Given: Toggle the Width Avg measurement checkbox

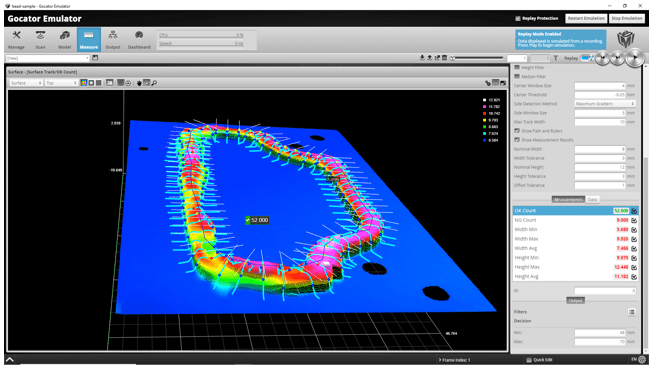Looking at the screenshot, I should [634, 249].
